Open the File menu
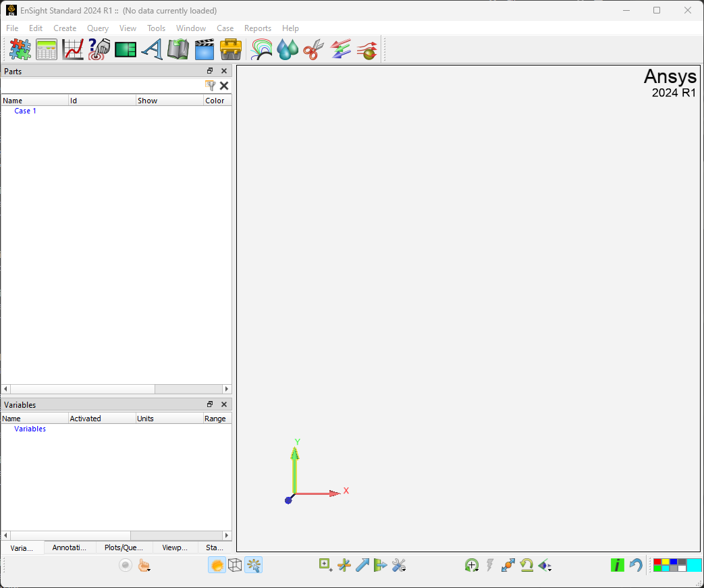Viewport: 704px width, 588px height. click(x=12, y=28)
